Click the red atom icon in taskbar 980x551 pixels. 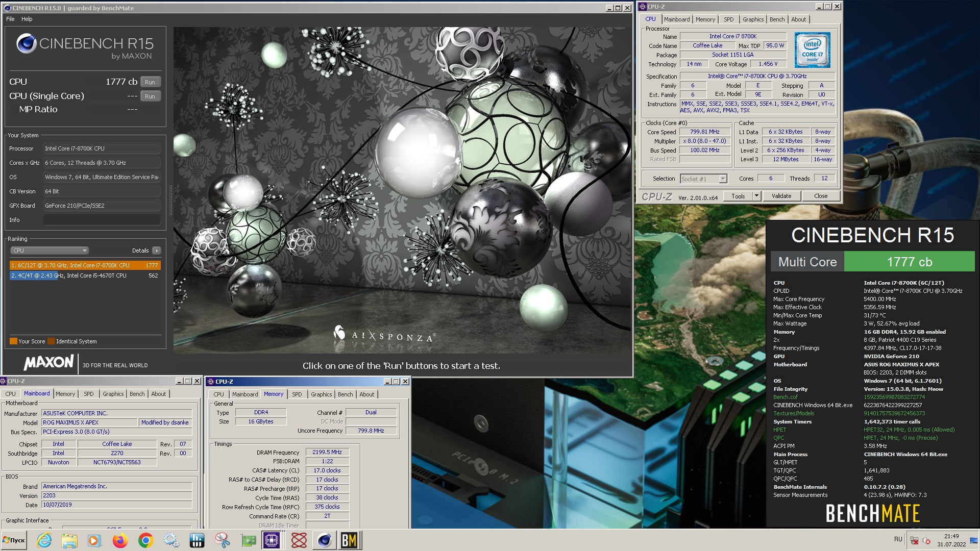(299, 540)
